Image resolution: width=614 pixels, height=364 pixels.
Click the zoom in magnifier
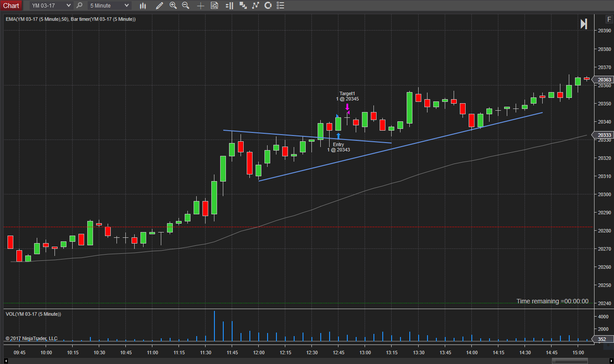(x=173, y=6)
